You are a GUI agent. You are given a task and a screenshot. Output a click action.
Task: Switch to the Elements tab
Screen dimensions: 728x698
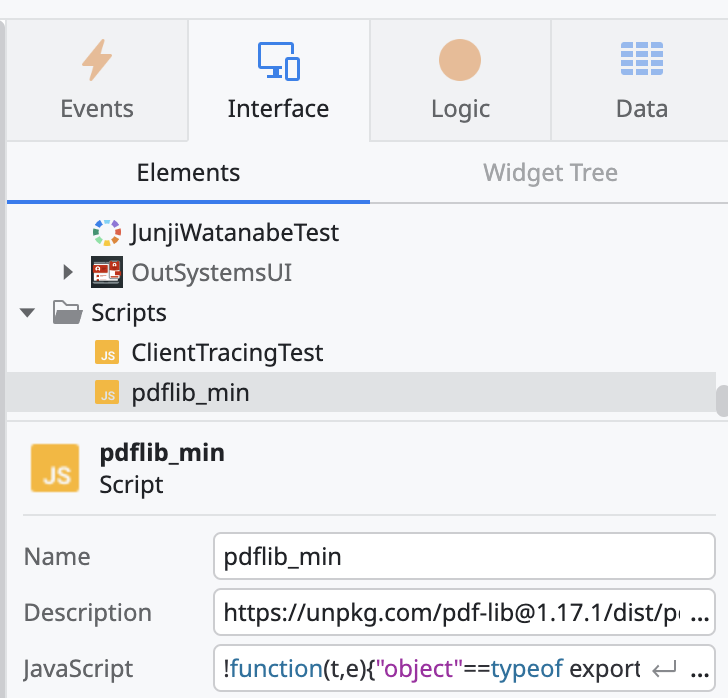click(x=188, y=173)
